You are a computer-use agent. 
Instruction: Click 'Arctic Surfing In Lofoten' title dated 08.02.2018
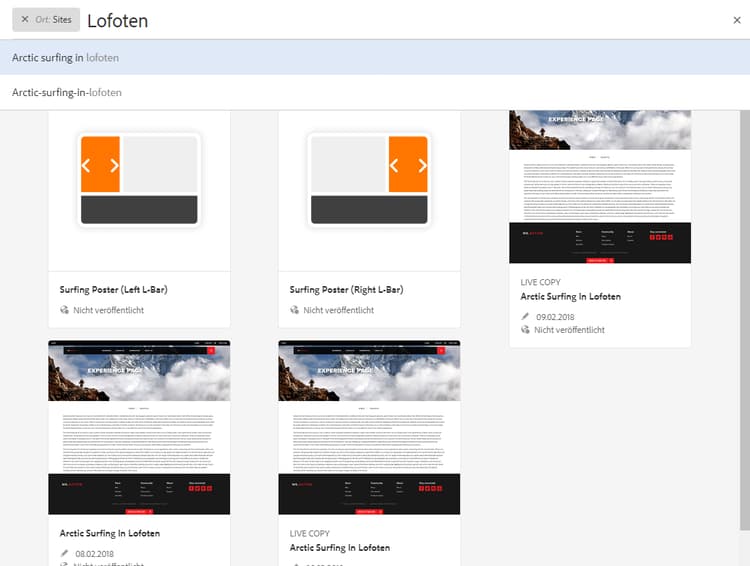pyautogui.click(x=110, y=533)
